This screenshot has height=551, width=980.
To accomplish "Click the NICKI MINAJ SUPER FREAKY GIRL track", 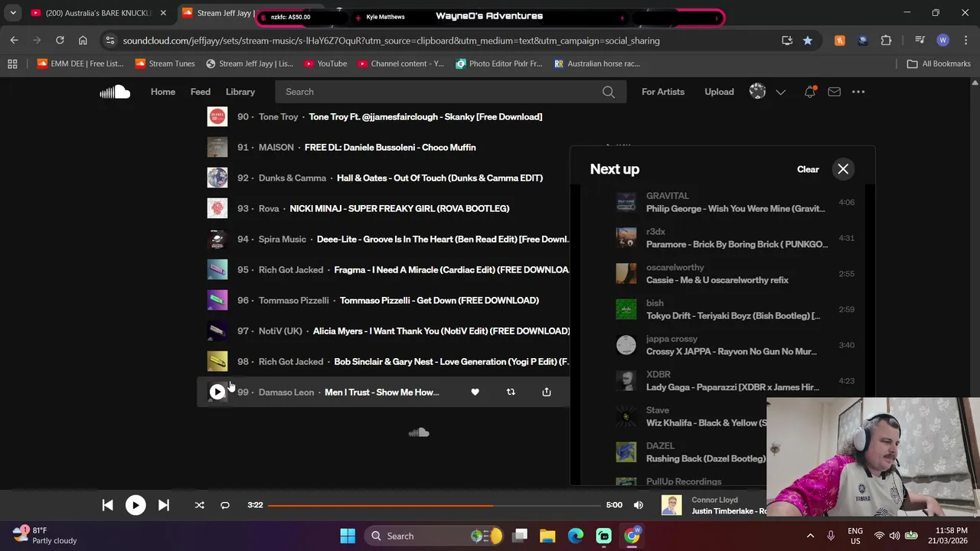I will point(399,208).
